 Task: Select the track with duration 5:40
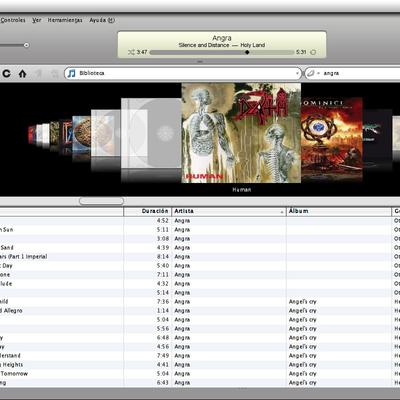click(200, 266)
